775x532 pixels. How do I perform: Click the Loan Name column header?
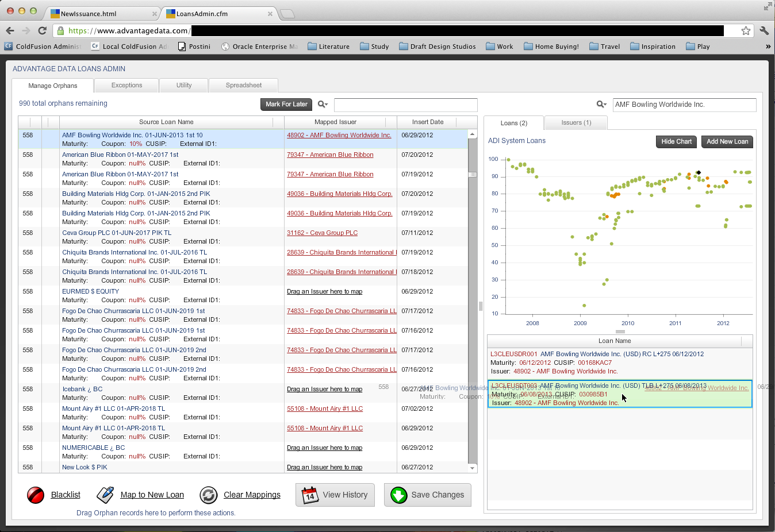(x=615, y=341)
